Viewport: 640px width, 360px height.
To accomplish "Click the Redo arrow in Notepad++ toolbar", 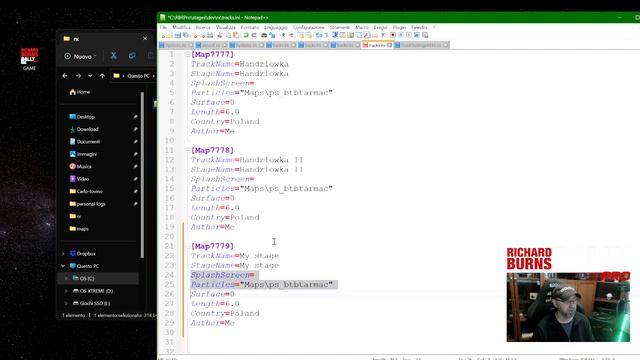I will 254,36.
